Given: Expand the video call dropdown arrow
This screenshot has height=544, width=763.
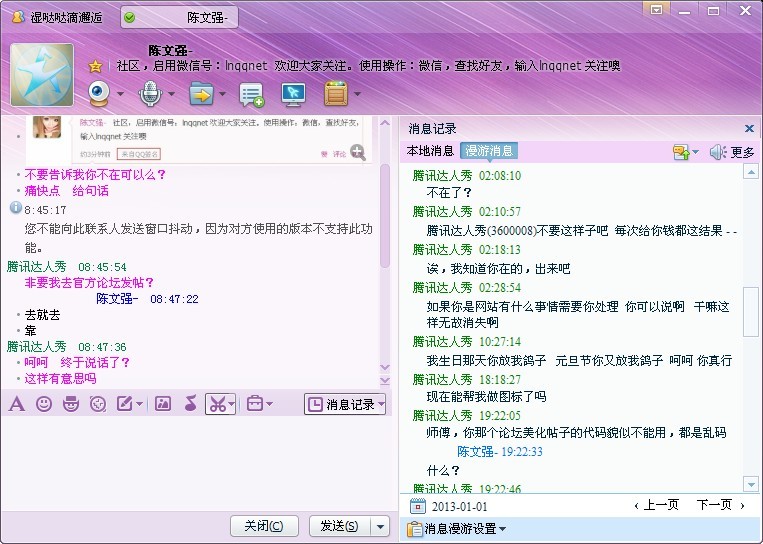Looking at the screenshot, I should pos(120,94).
